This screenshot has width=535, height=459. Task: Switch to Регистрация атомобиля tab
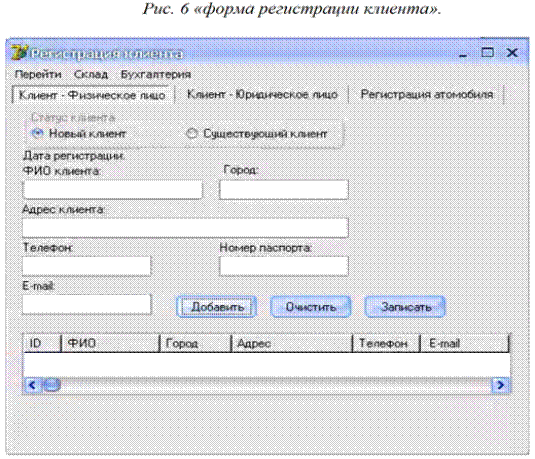tap(426, 95)
